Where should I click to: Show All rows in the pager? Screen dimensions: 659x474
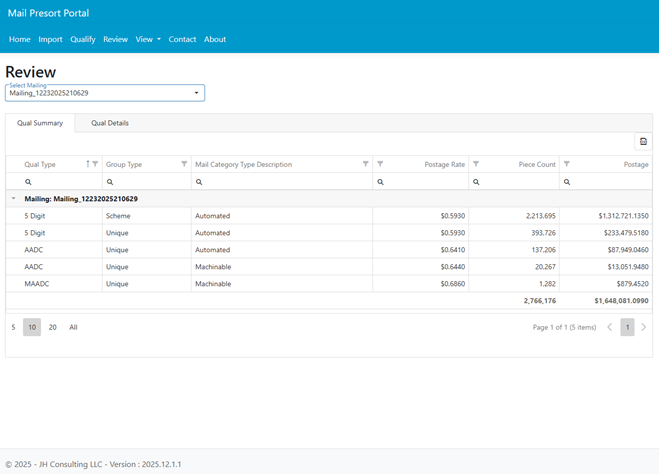click(x=73, y=327)
